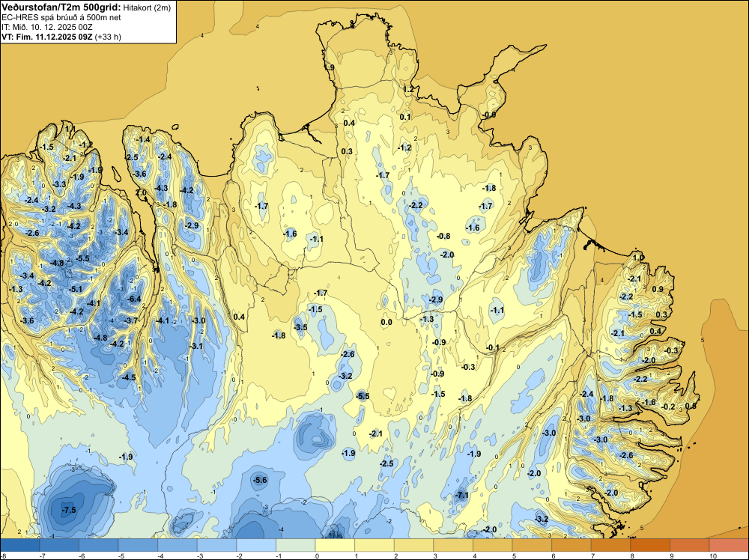Click the "(+33 h)" forecast offset text
Image resolution: width=749 pixels, height=560 pixels.
point(108,37)
